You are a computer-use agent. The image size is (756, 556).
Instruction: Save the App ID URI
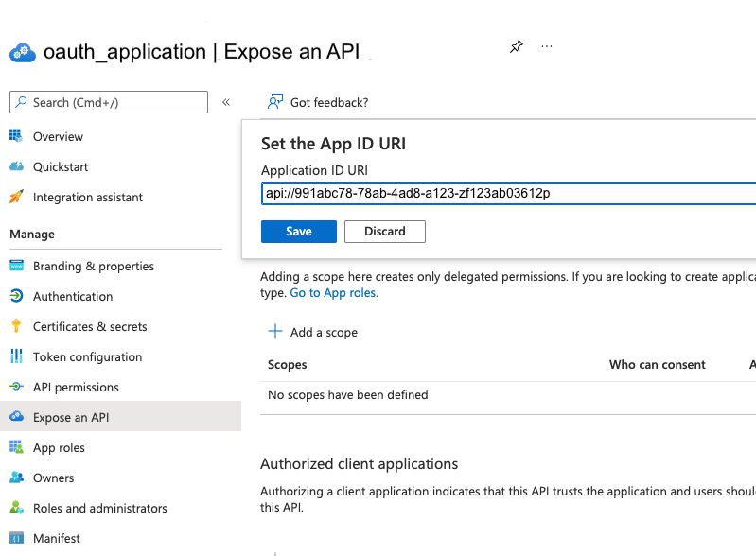(x=298, y=232)
